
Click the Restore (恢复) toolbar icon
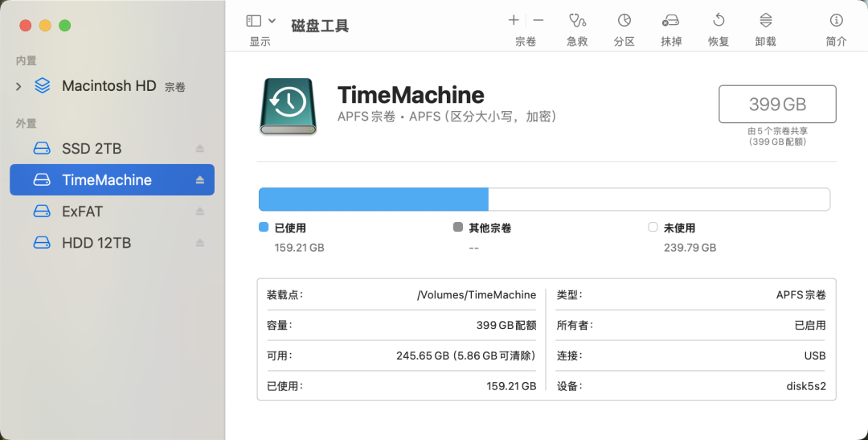[719, 21]
